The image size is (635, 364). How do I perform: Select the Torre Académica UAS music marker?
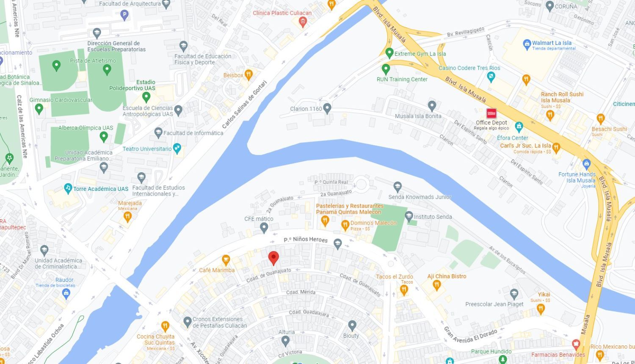pyautogui.click(x=68, y=188)
